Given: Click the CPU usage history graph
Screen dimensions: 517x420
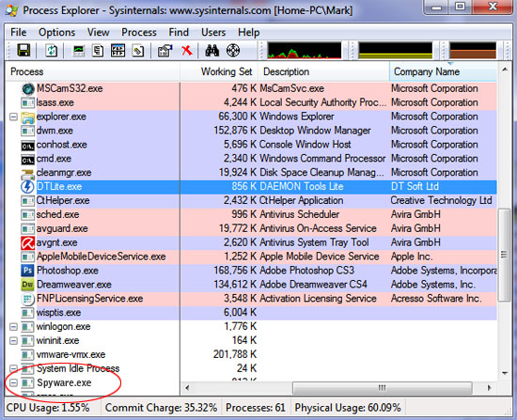Looking at the screenshot, I should click(305, 51).
